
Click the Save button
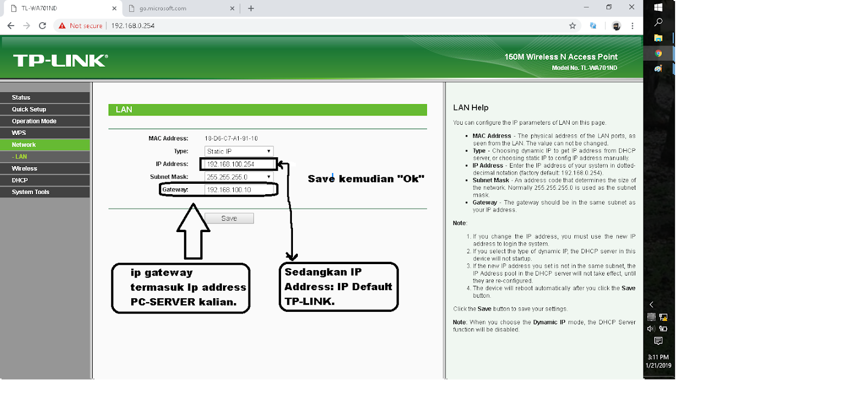tap(229, 218)
